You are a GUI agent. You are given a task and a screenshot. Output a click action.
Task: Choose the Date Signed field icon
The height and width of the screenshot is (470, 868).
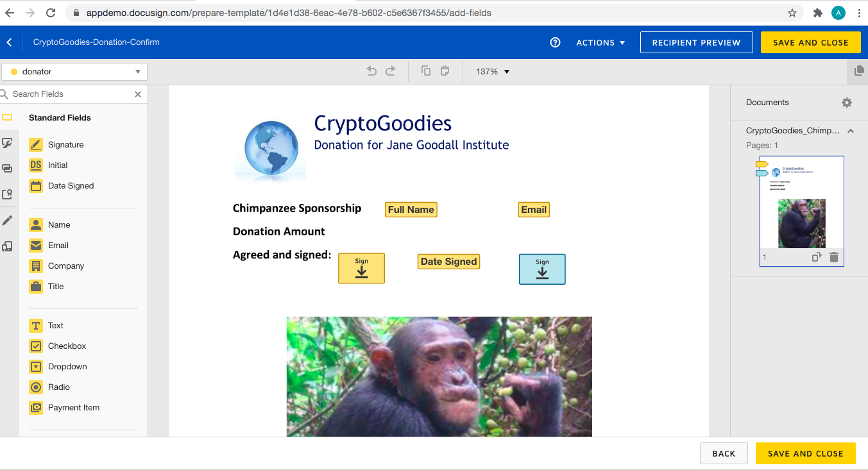click(36, 186)
